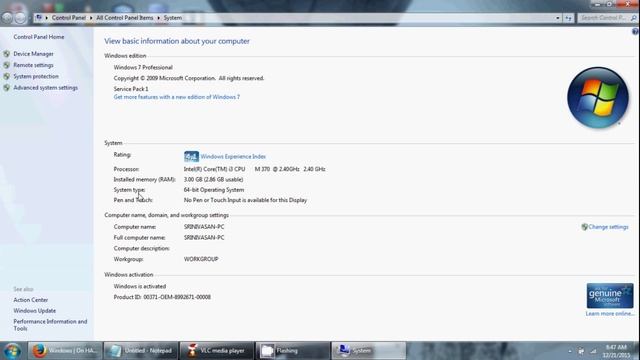
Task: Switch to Untitled - Notepad taskbar button
Action: pyautogui.click(x=141, y=351)
